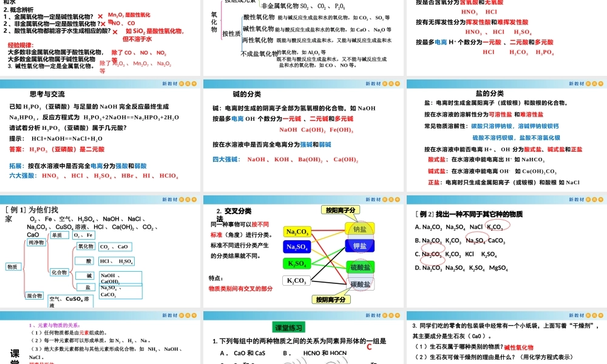The width and height of the screenshot is (607, 364).
Task: Click the O₂、Fe answer box
Action: point(84,235)
